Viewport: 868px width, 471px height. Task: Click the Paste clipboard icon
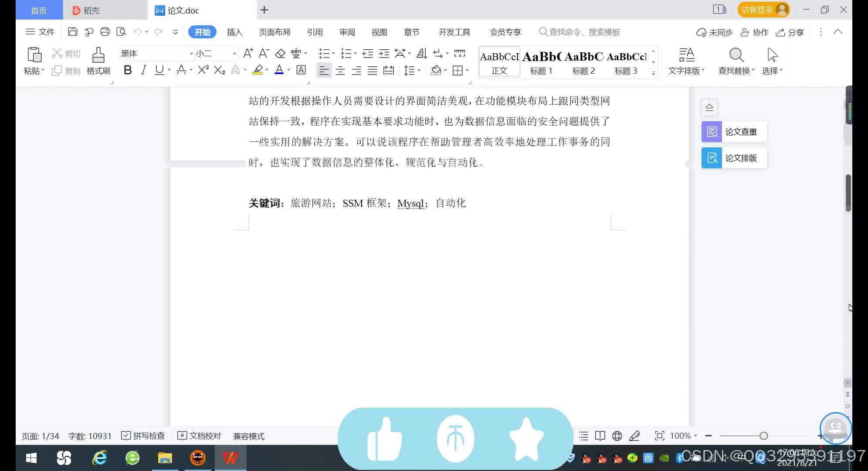click(x=34, y=55)
